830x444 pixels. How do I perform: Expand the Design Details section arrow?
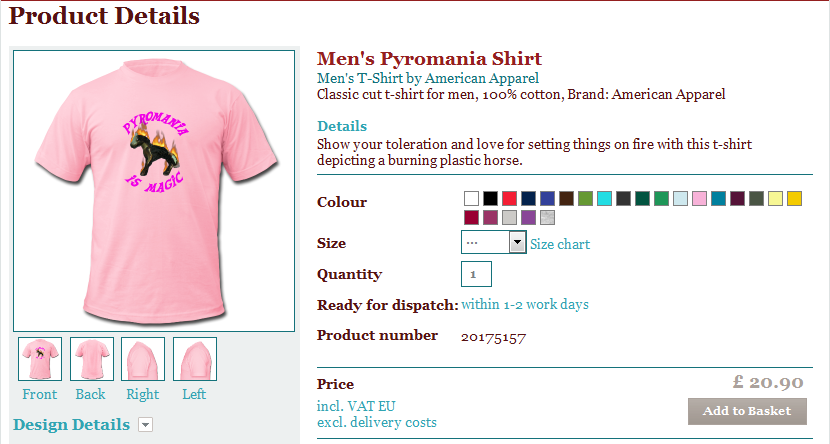coord(145,425)
